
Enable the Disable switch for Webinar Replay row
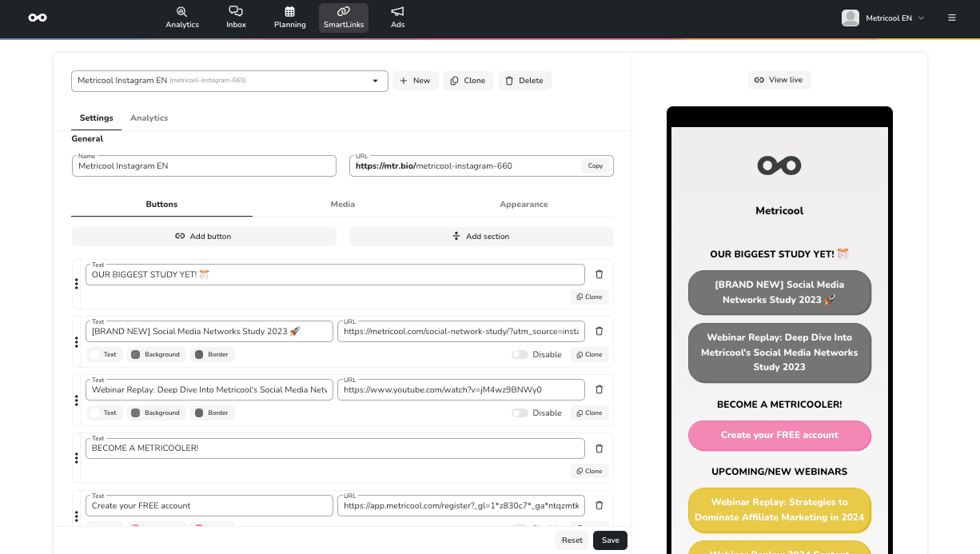[520, 413]
